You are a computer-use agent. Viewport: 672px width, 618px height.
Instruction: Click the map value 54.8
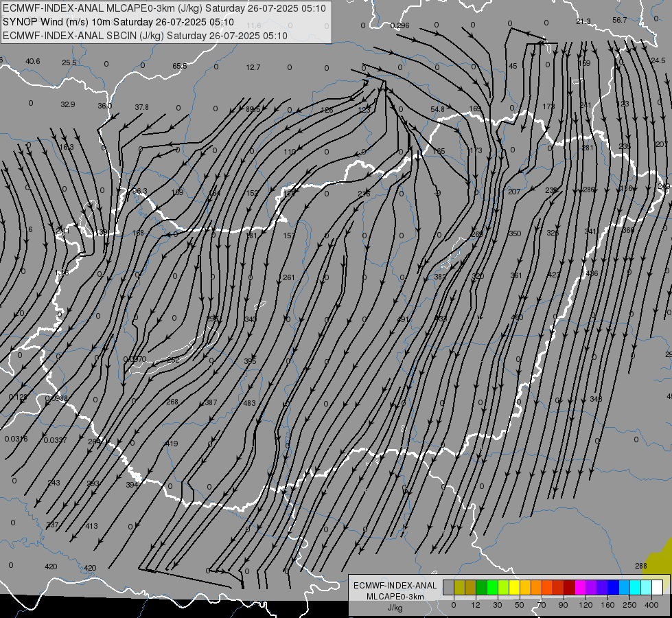pos(437,109)
